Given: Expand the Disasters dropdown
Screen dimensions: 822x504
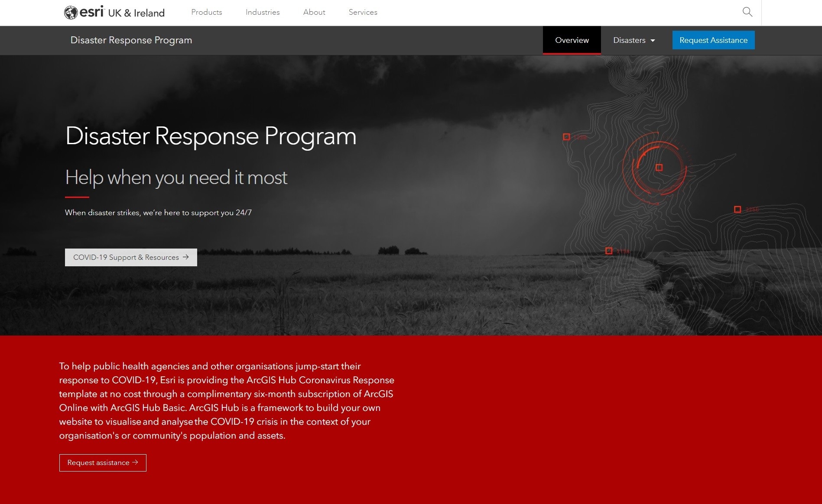Looking at the screenshot, I should 634,40.
